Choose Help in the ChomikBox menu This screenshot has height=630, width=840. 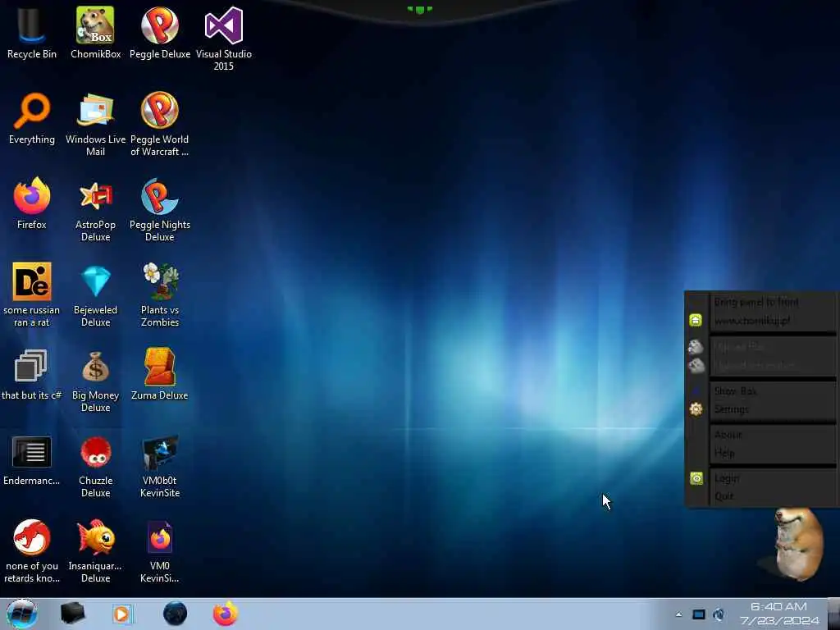pyautogui.click(x=724, y=453)
